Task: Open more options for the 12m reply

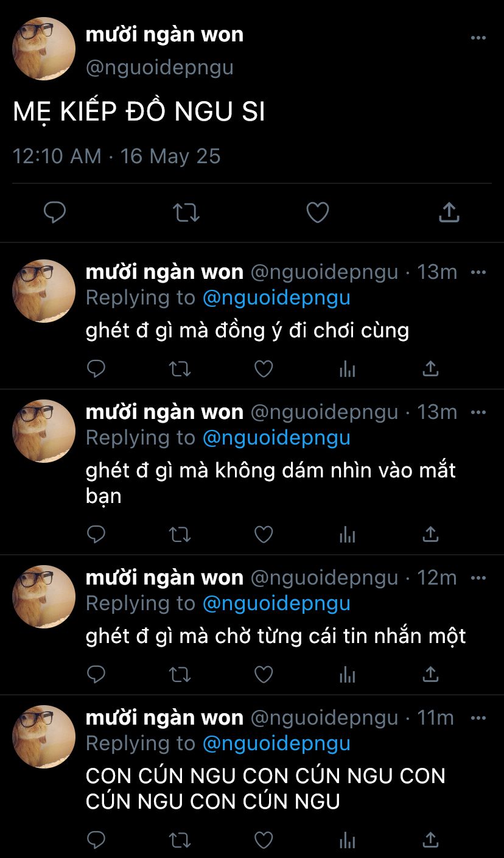Action: tap(478, 578)
